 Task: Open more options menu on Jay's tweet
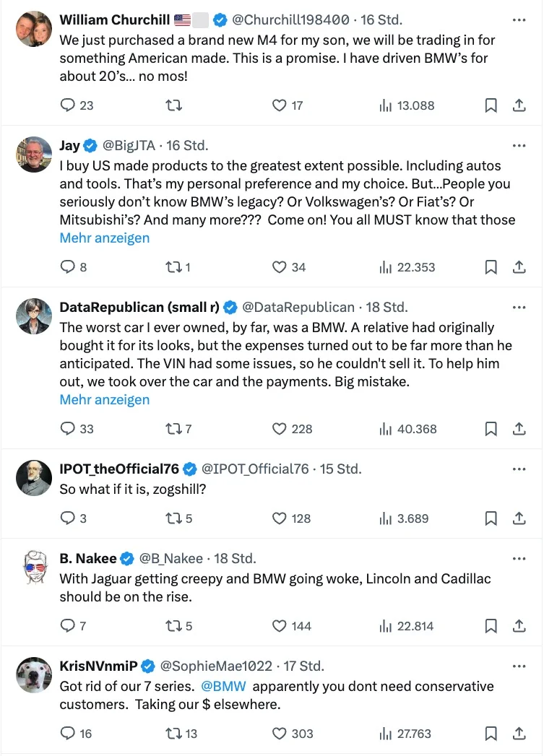[x=519, y=146]
